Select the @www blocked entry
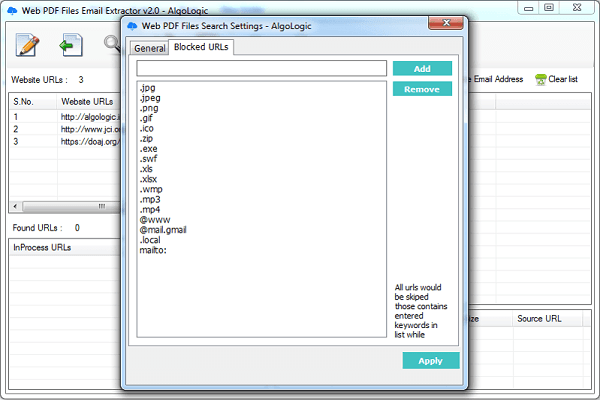This screenshot has height=400, width=600. (155, 220)
